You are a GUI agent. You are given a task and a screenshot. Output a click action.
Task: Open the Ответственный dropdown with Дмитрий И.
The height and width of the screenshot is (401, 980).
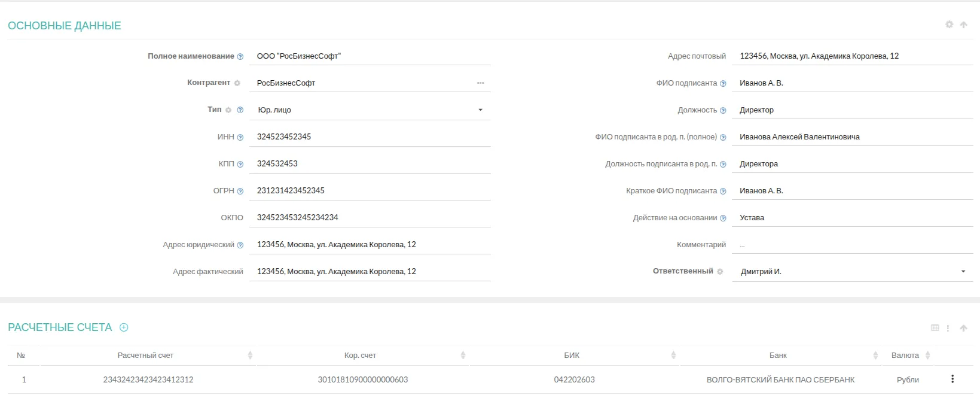[963, 272]
